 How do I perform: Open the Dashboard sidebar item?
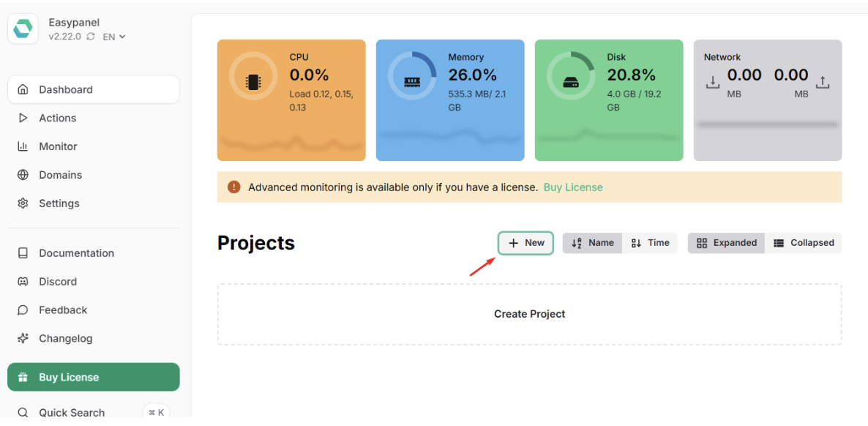[94, 90]
